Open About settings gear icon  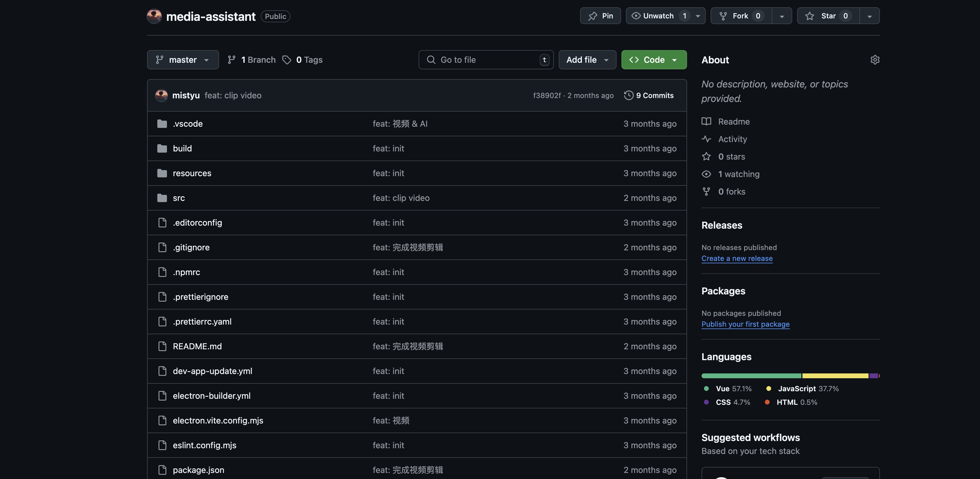click(x=875, y=60)
